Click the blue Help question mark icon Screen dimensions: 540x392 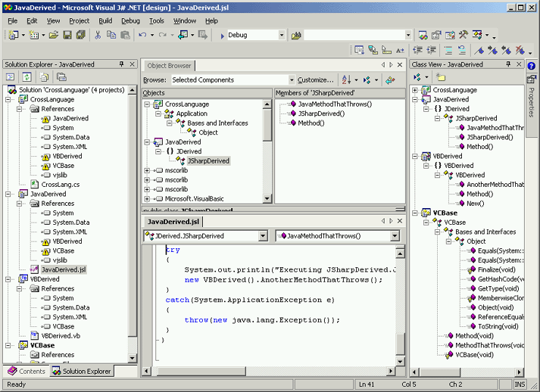coord(532,66)
